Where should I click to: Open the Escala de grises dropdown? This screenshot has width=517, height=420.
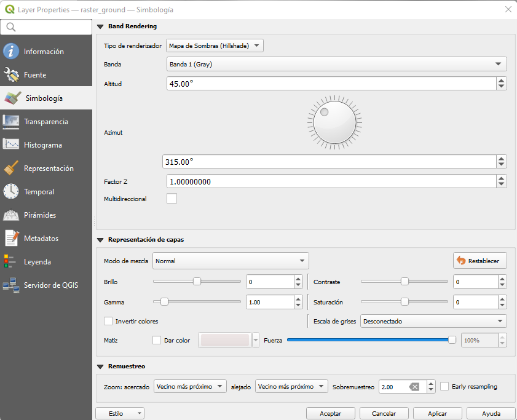click(x=433, y=321)
